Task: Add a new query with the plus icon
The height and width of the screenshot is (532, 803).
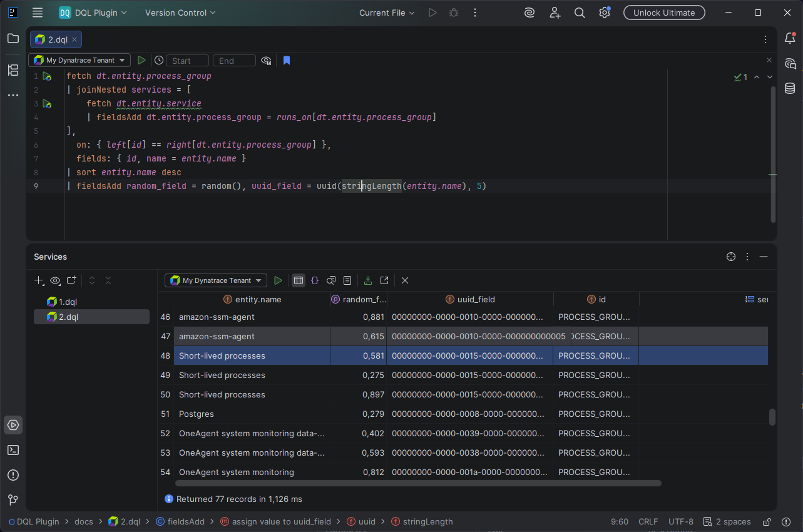Action: coord(38,280)
